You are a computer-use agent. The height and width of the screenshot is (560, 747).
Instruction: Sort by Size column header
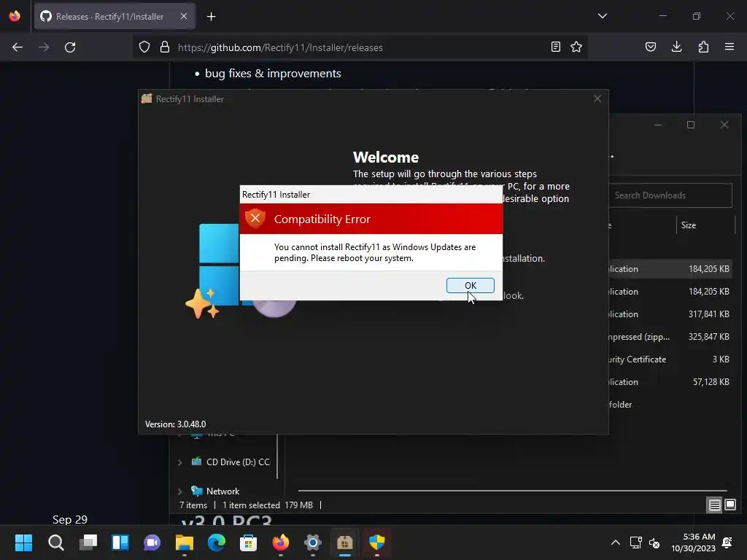689,225
